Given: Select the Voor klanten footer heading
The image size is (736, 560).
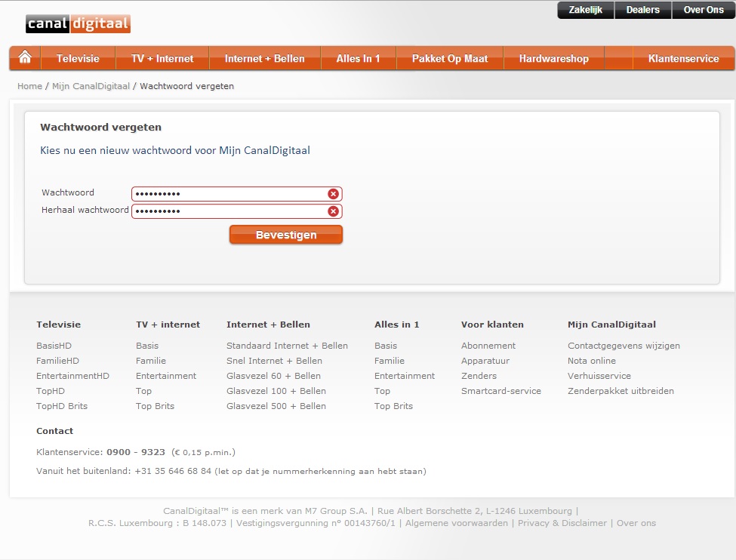Looking at the screenshot, I should tap(492, 325).
